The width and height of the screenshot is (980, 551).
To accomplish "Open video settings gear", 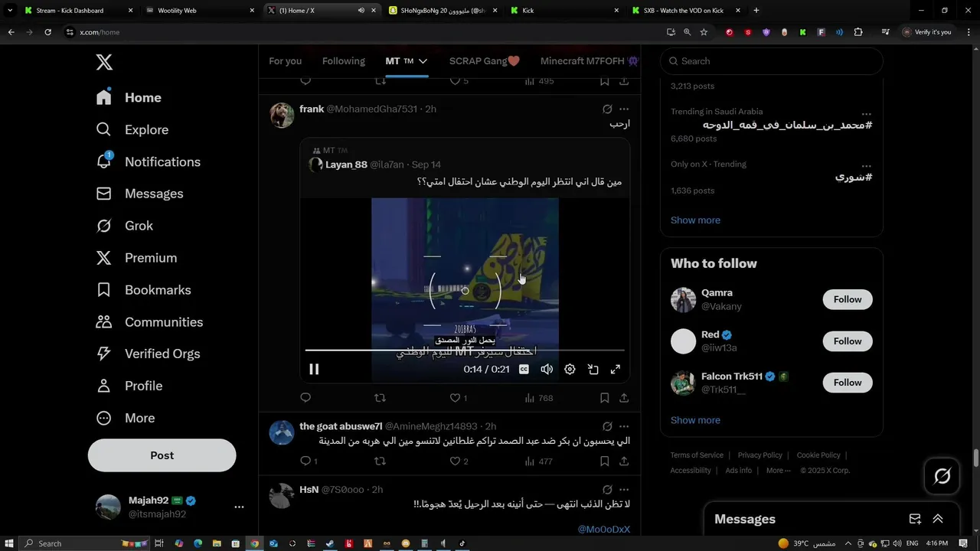I will pyautogui.click(x=570, y=369).
